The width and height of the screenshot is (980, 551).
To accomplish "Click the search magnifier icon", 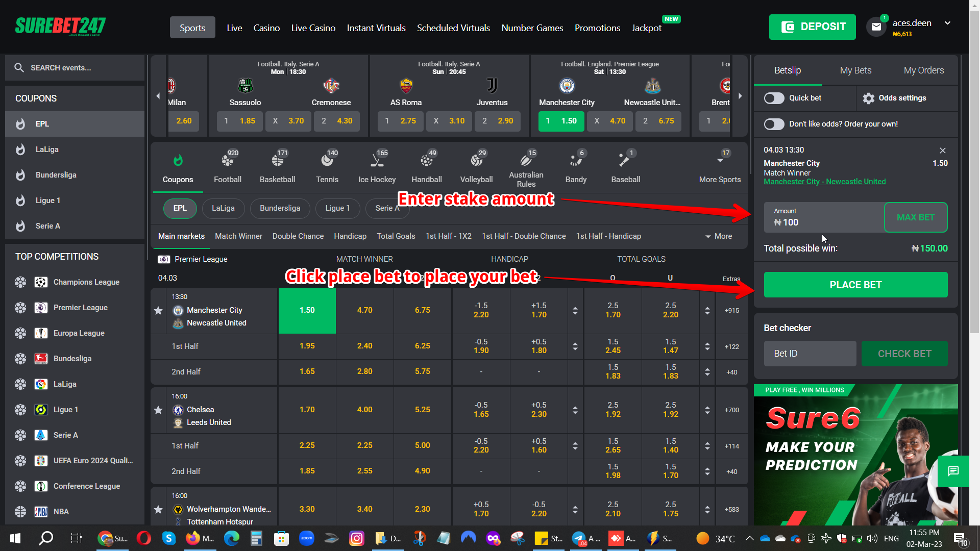I will pyautogui.click(x=19, y=67).
